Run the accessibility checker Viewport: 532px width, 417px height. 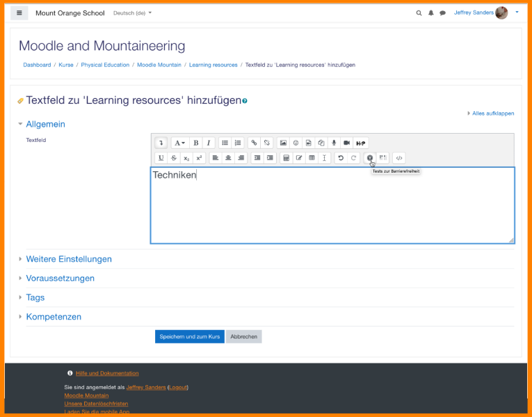370,158
